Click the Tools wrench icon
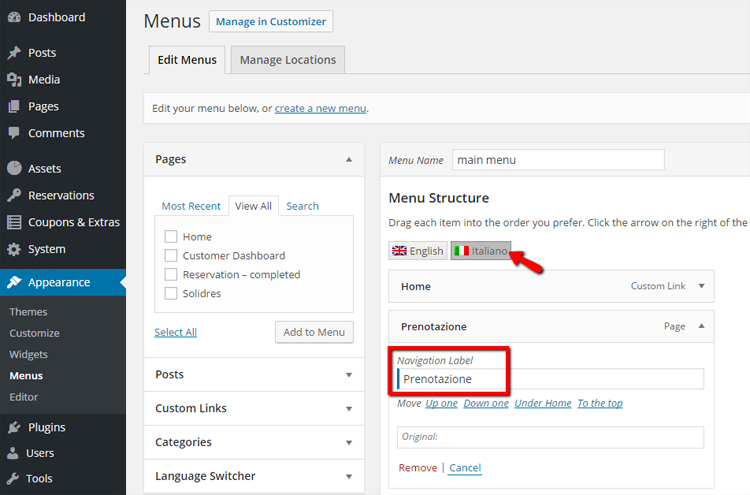750x495 pixels. (13, 478)
